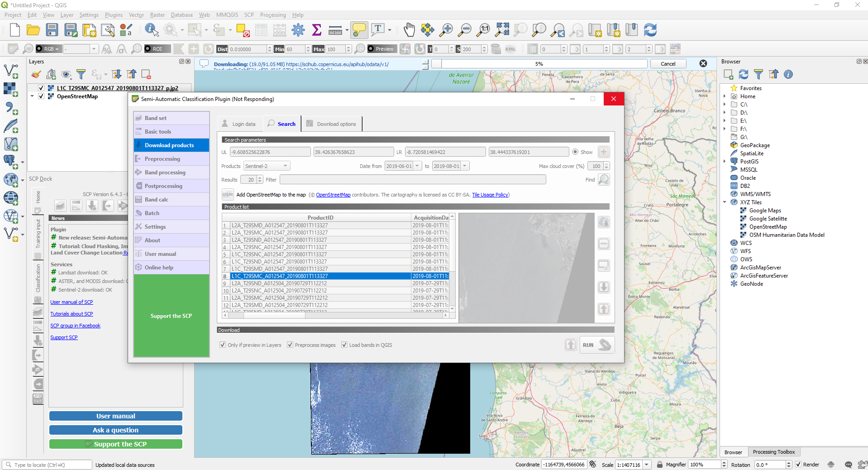The width and height of the screenshot is (868, 470).
Task: Open Preprocessing in SCP sidebar
Action: 172,159
